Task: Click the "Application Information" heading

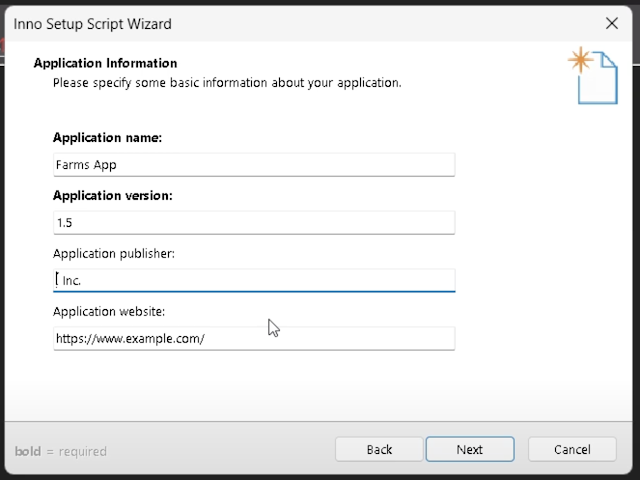Action: coord(105,63)
